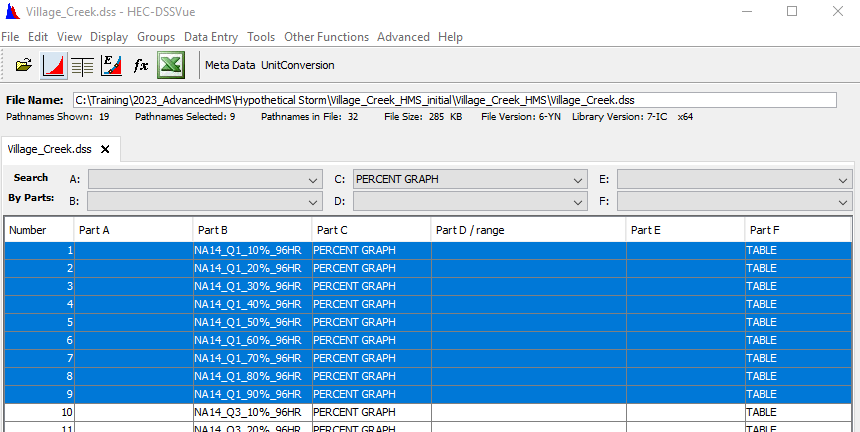This screenshot has width=860, height=432.
Task: Click the HEC-DSSVue app icon in title bar
Action: (12, 12)
